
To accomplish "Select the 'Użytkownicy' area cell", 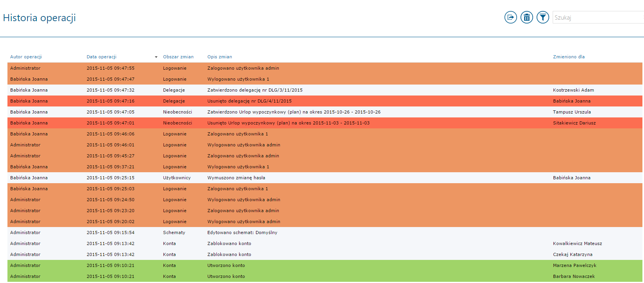I will pyautogui.click(x=177, y=178).
